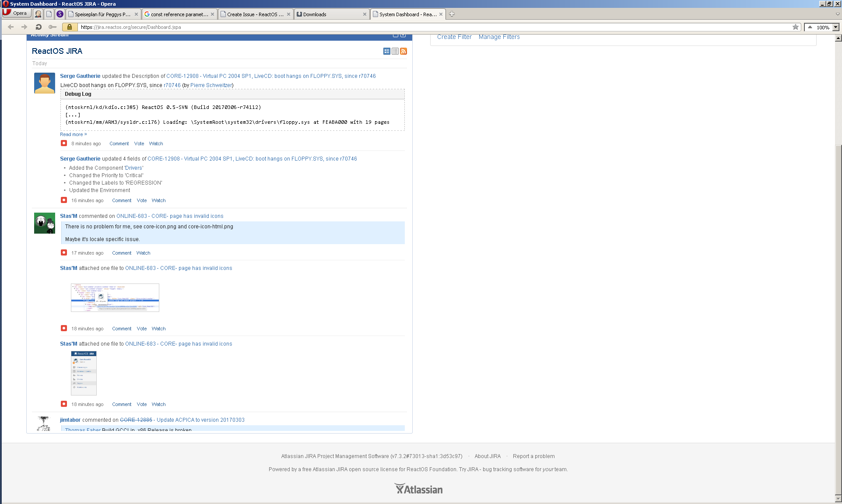Expand the Read more link
This screenshot has width=842, height=504.
pyautogui.click(x=74, y=134)
